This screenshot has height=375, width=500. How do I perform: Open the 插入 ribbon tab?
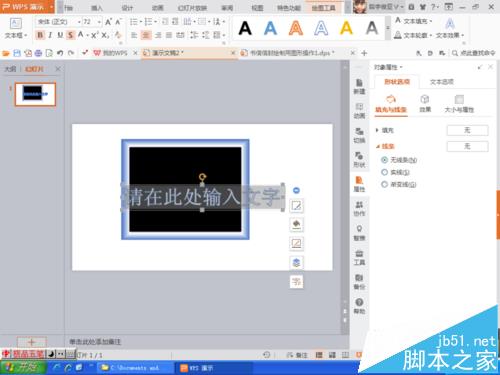(97, 8)
